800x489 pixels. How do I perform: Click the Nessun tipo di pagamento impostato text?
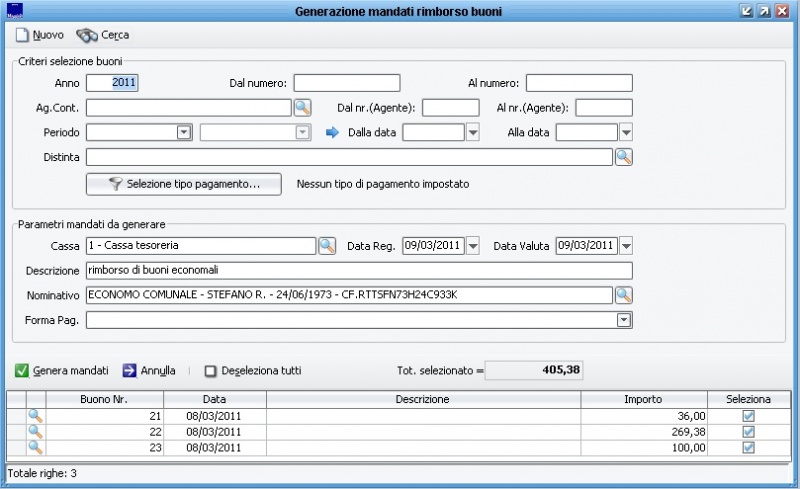[383, 184]
